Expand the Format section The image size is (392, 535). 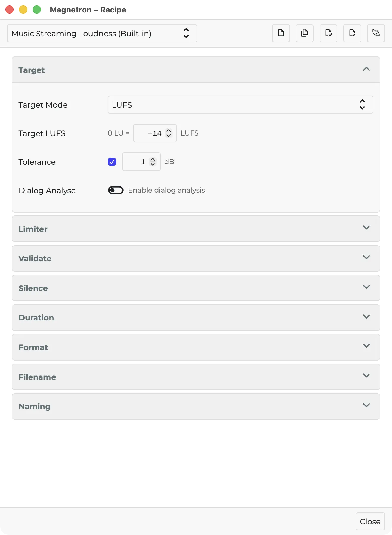coord(196,347)
